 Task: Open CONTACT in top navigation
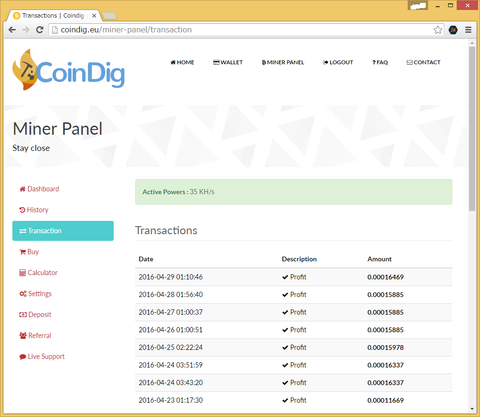(x=423, y=62)
